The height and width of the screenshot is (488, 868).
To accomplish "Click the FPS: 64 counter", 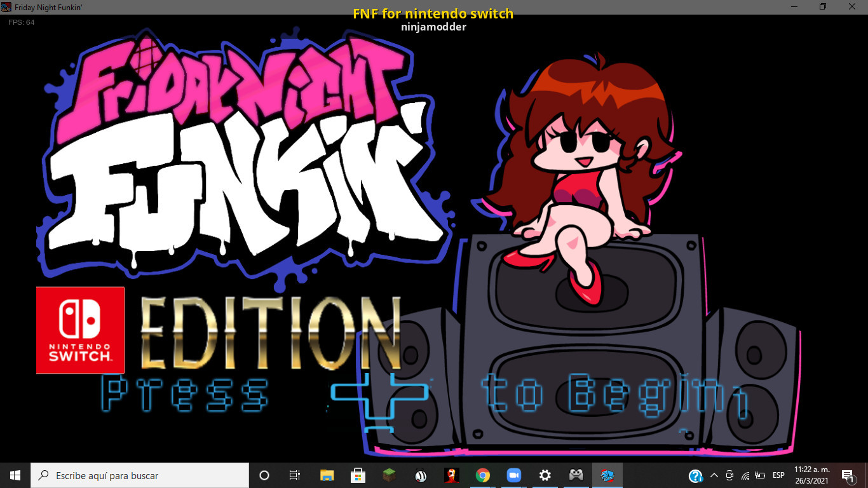I will [x=22, y=22].
